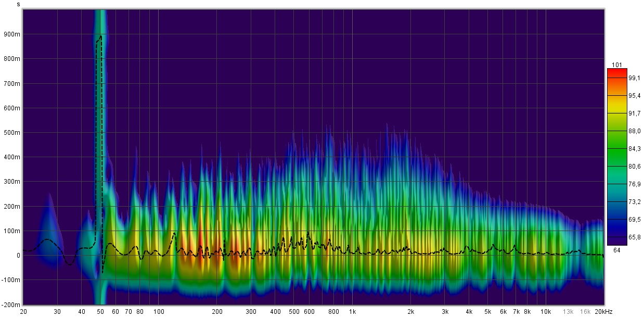Image resolution: width=644 pixels, height=318 pixels.
Task: Click the 20kHz frequency axis label
Action: [x=603, y=312]
